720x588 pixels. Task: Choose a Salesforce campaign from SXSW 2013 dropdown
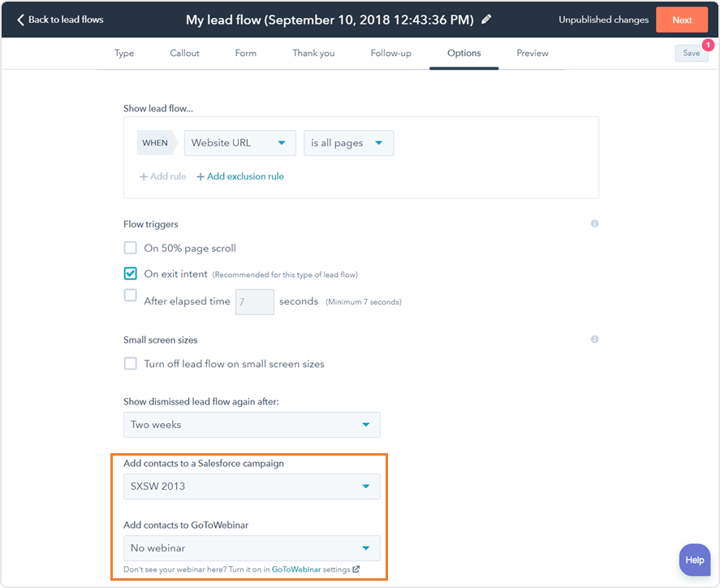252,486
